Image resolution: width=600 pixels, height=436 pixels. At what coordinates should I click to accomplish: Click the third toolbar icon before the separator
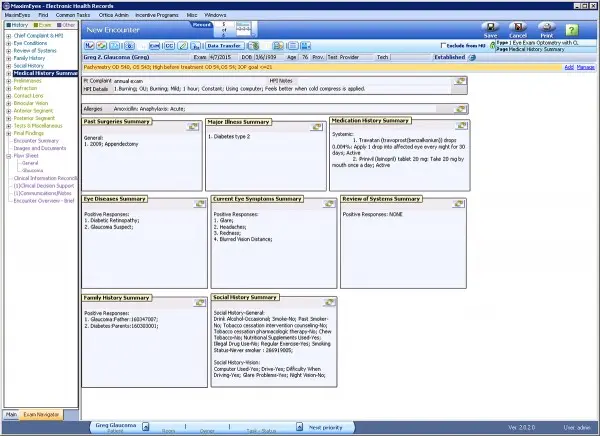[114, 46]
